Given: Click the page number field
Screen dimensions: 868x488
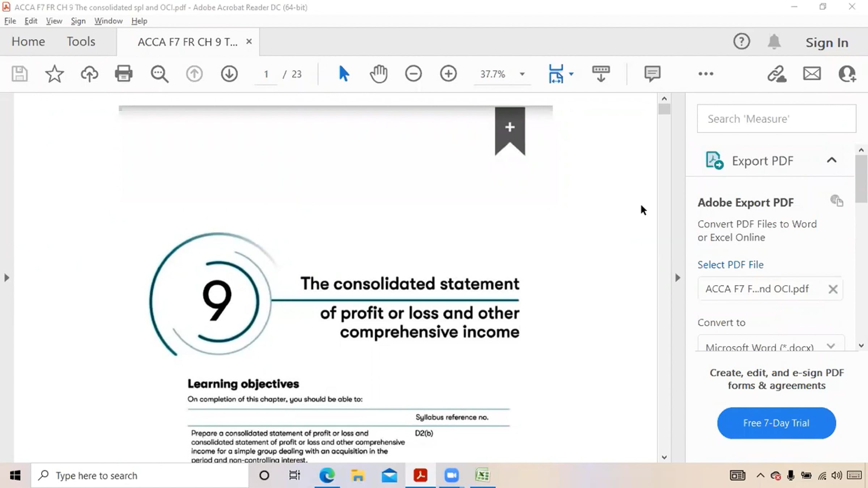Looking at the screenshot, I should click(266, 74).
